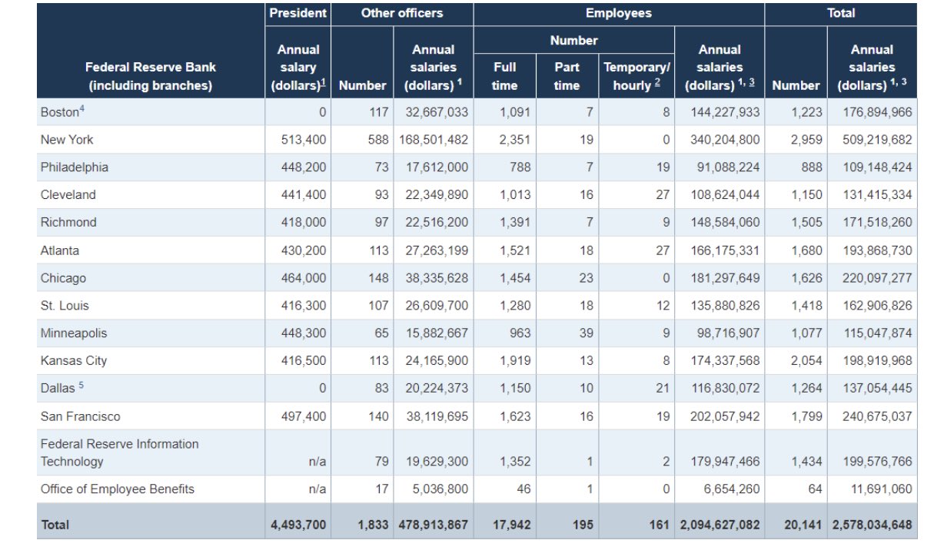This screenshot has width=934, height=560.
Task: Click the Employees column group header
Action: click(x=619, y=13)
